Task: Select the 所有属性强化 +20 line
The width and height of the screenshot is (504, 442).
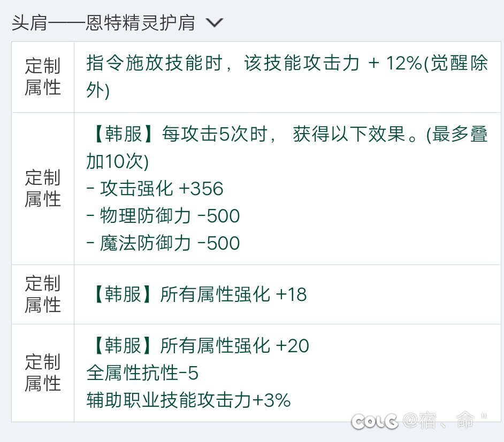Action: [x=198, y=346]
